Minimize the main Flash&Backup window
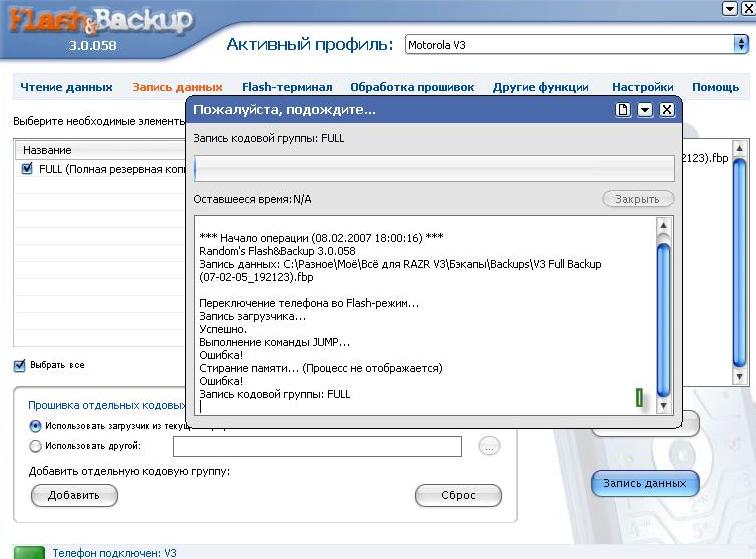The image size is (756, 559). click(x=730, y=8)
